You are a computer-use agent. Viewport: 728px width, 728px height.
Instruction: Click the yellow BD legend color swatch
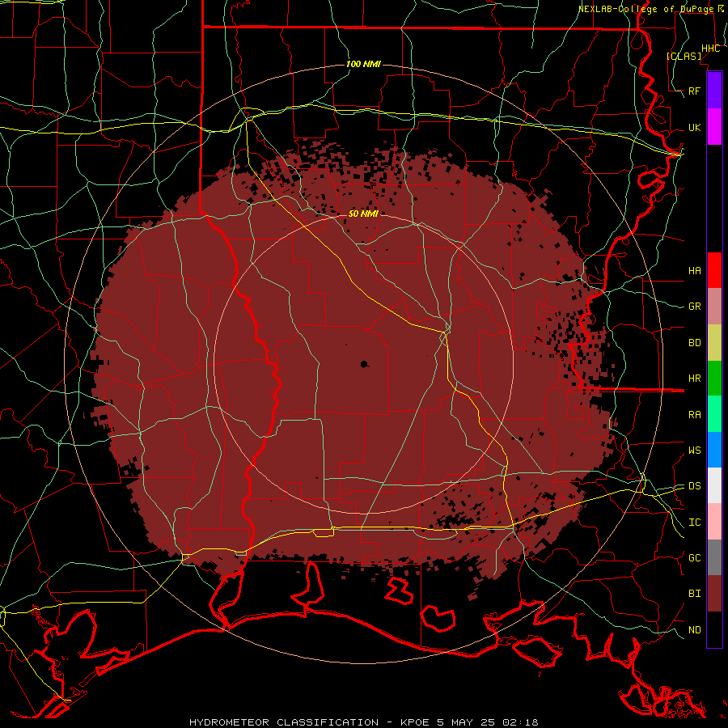point(714,343)
